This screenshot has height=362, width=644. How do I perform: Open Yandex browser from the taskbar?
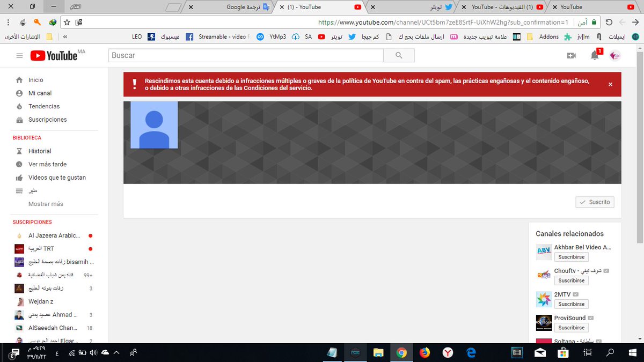pos(448,352)
